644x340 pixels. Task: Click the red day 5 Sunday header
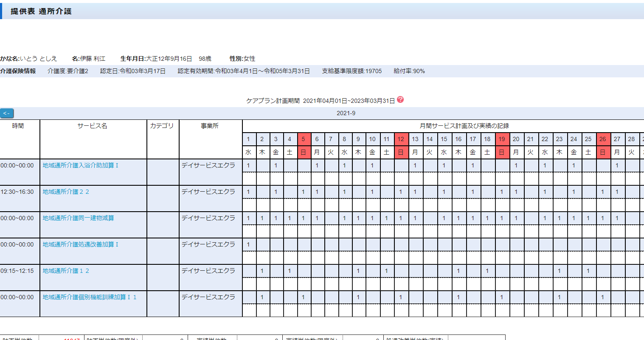[303, 139]
